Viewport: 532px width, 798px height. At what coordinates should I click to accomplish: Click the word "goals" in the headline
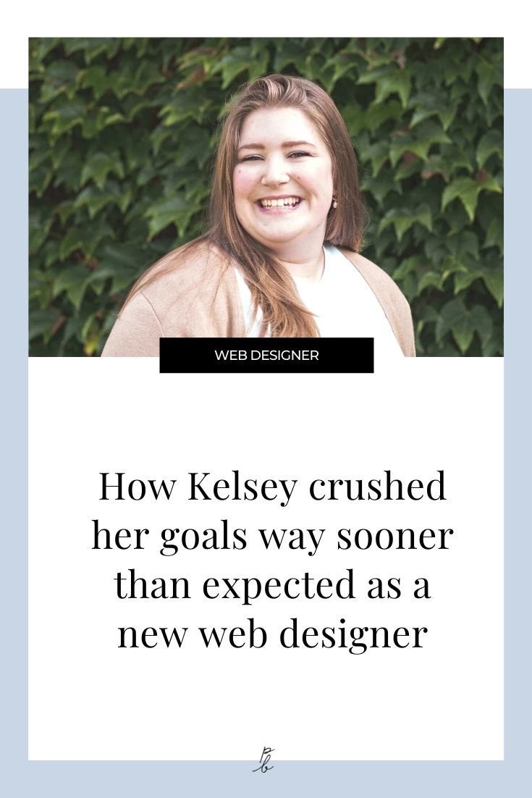point(204,537)
